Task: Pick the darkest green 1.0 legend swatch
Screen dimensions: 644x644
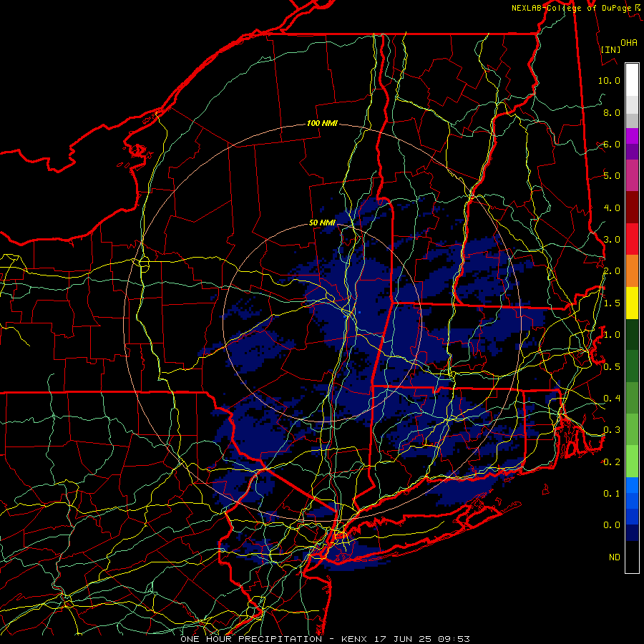Action: coord(632,334)
